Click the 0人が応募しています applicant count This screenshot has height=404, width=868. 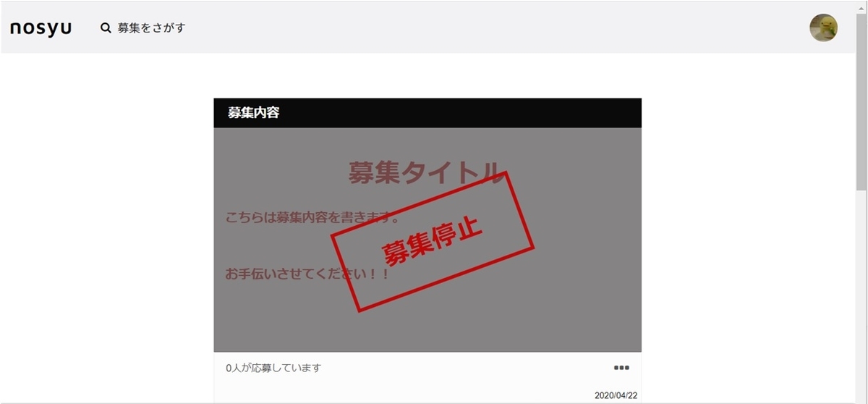pos(273,368)
